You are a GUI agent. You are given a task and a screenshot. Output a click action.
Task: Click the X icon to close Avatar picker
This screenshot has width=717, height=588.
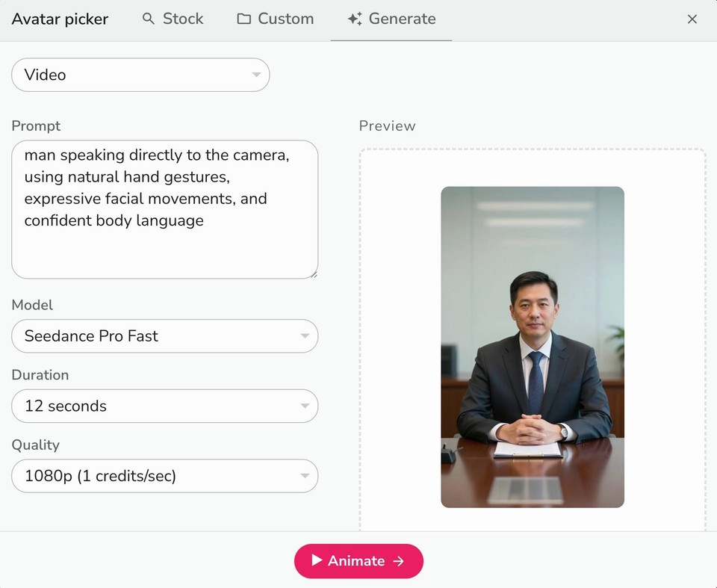pos(692,19)
